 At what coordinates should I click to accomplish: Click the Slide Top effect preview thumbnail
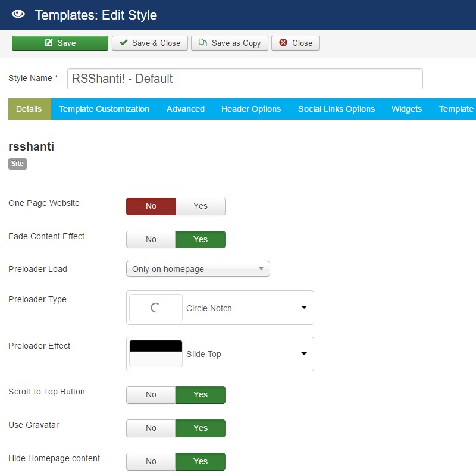pyautogui.click(x=156, y=353)
